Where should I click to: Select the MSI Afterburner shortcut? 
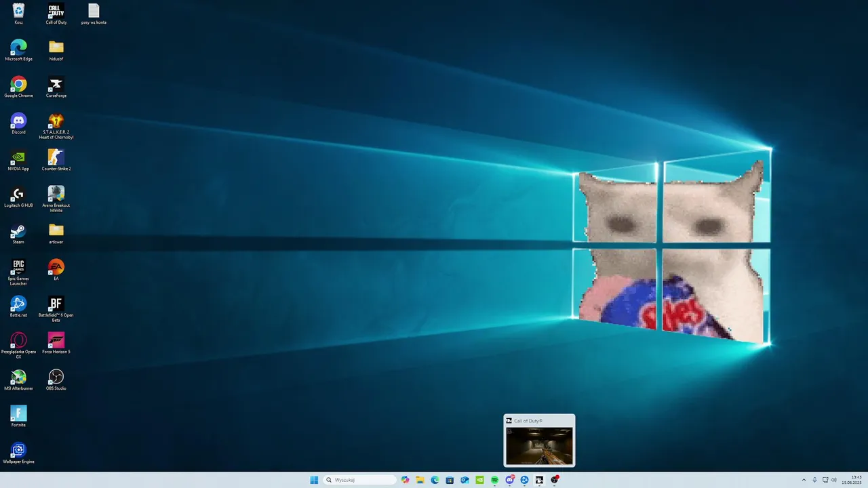(18, 380)
